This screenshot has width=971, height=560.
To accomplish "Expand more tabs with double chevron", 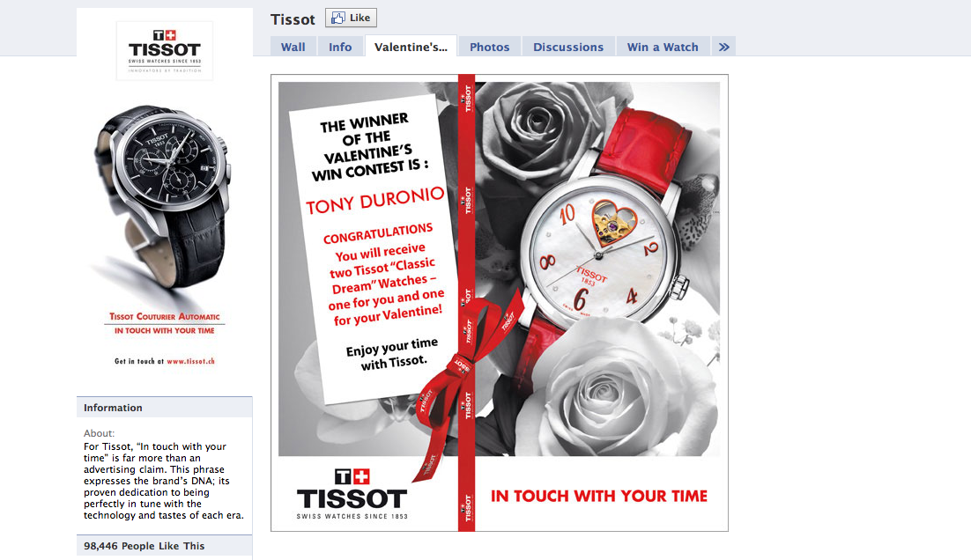I will pos(723,47).
